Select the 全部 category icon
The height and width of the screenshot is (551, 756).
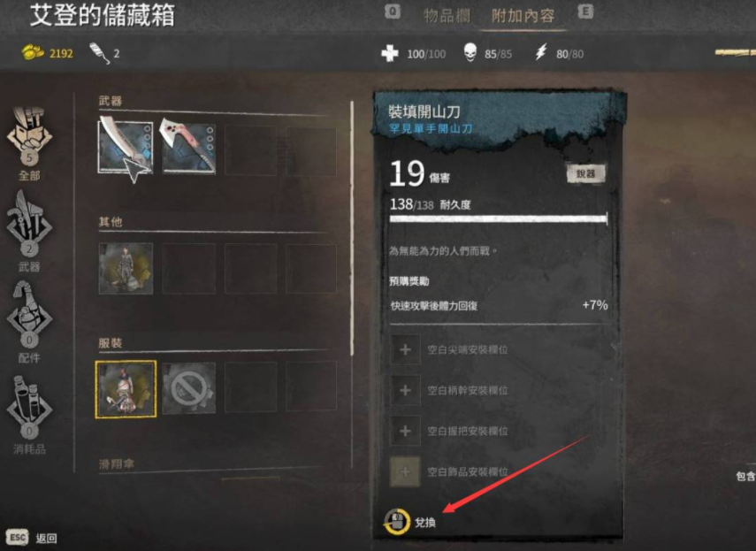pyautogui.click(x=29, y=143)
